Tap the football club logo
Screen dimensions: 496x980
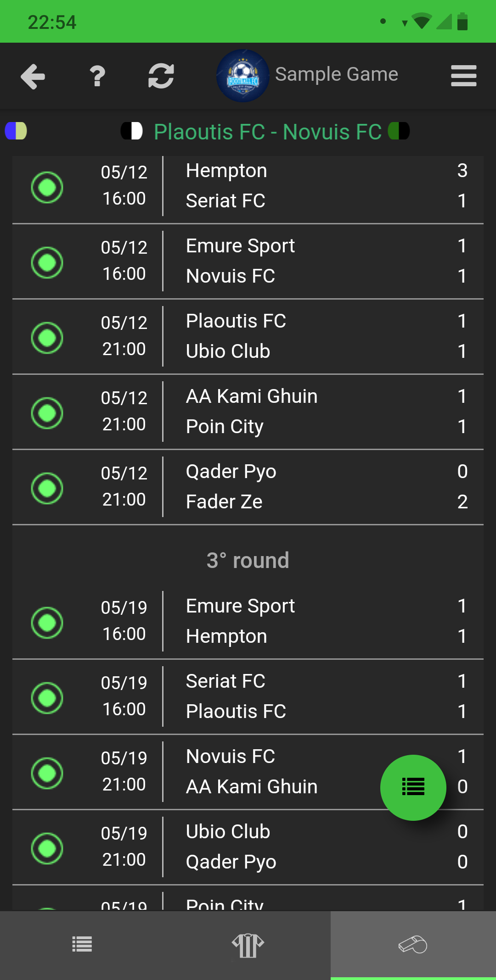point(243,76)
